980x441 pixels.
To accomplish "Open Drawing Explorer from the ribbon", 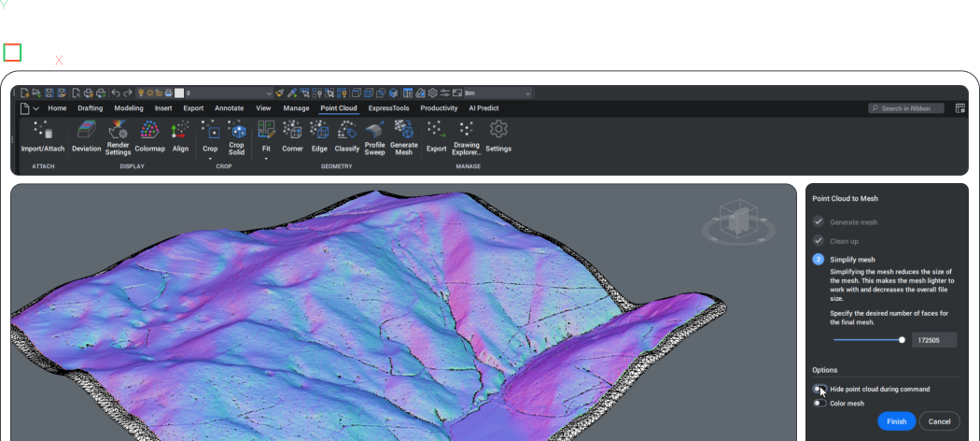I will pos(467,137).
